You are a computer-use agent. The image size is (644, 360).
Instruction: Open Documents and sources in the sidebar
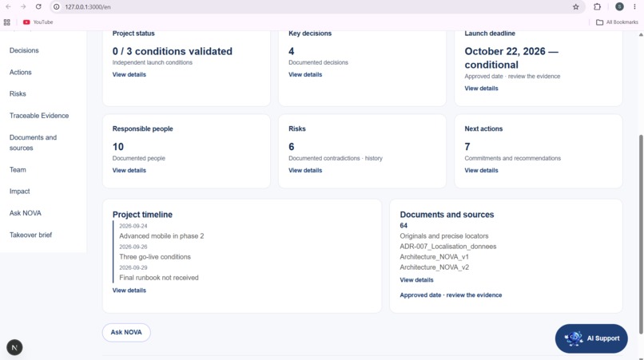pyautogui.click(x=33, y=142)
